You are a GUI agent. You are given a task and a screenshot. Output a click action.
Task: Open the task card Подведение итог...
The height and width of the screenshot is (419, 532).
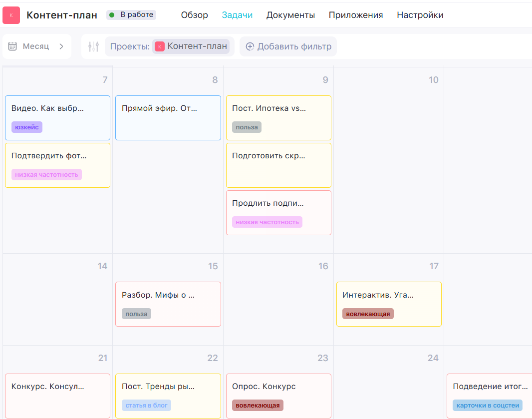(x=489, y=396)
